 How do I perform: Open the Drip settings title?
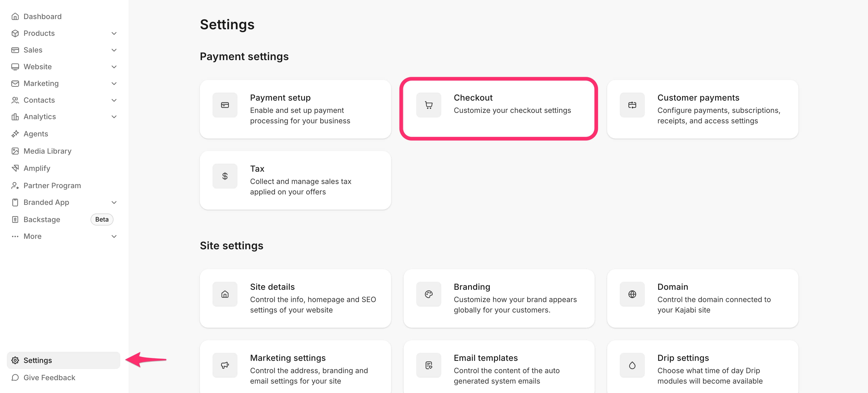(683, 358)
